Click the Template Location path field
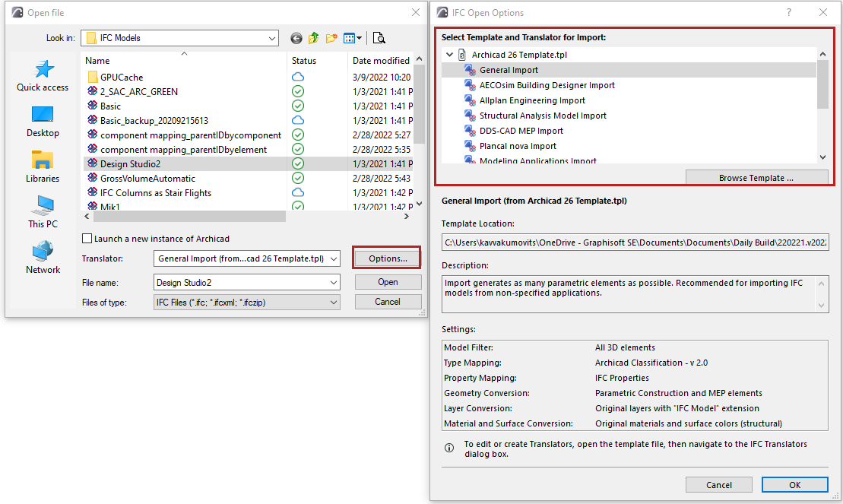Screen dimensions: 843x504 [x=635, y=242]
